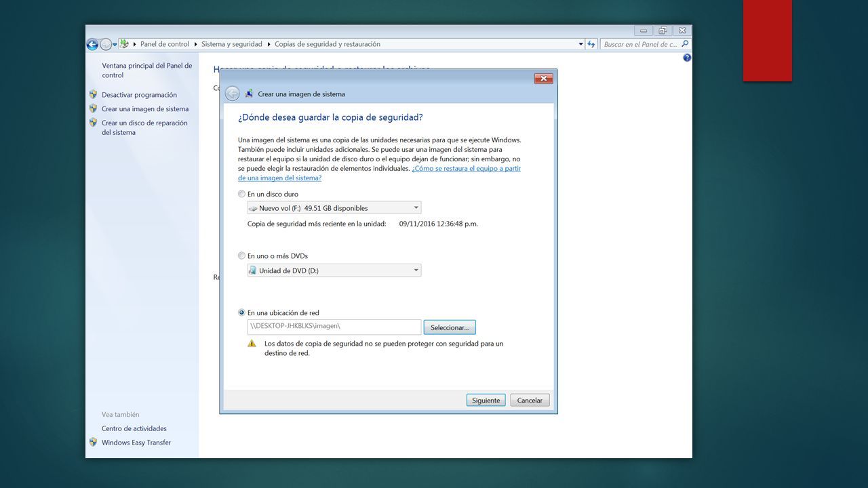Click the Control Panel icon in address bar
The height and width of the screenshot is (488, 868).
tap(124, 44)
